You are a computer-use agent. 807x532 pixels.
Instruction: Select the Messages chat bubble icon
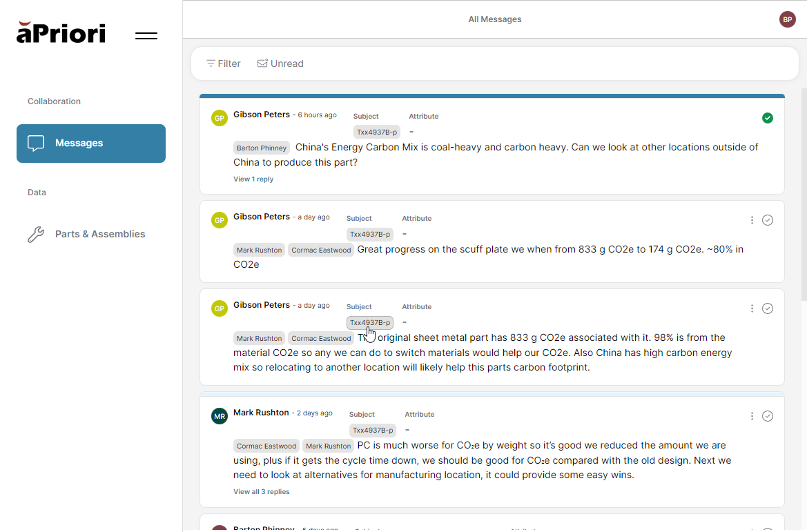tap(36, 143)
